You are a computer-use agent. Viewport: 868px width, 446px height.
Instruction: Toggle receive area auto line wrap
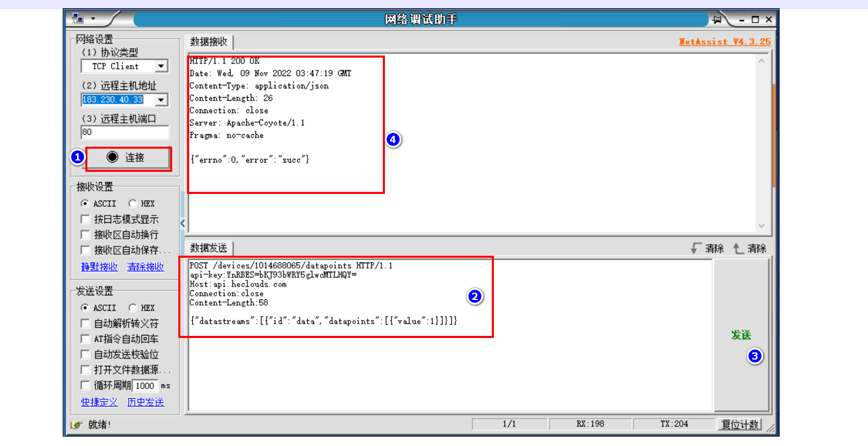tap(85, 235)
